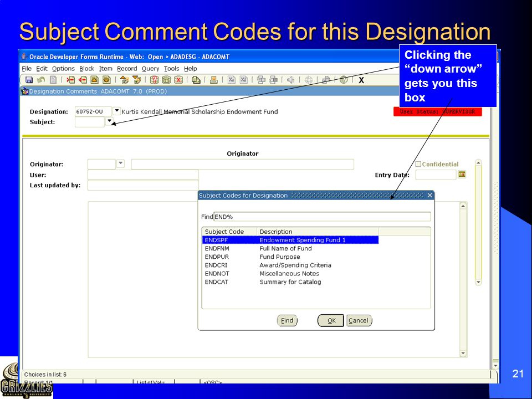Click the Designation code input field
This screenshot has width=532, height=399.
93,111
